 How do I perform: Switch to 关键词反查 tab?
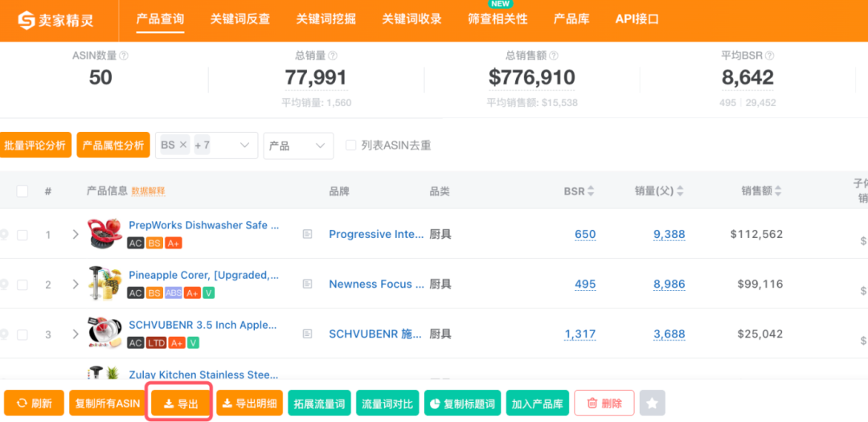[240, 19]
